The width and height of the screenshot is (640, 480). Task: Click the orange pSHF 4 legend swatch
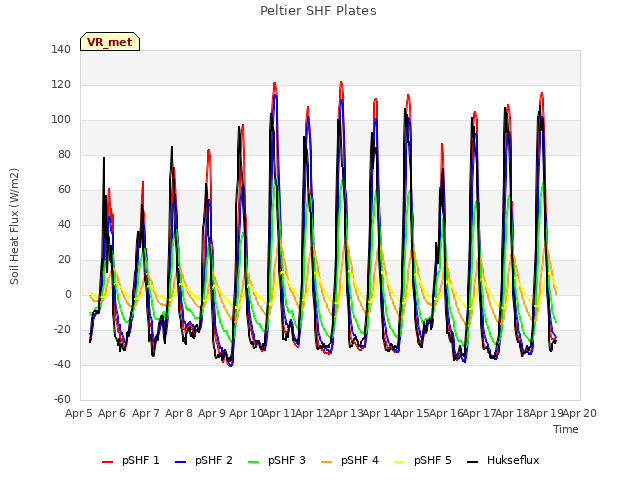click(x=327, y=462)
